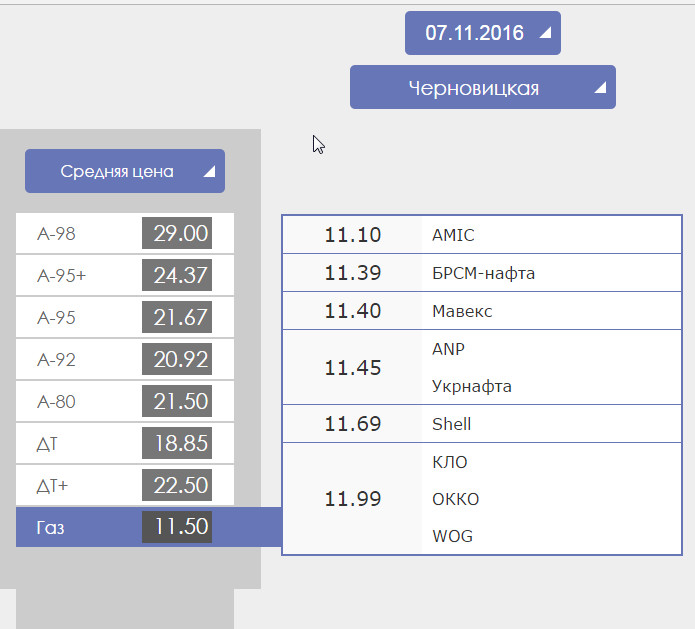Choose the А-92 fuel type
This screenshot has width=695, height=629.
click(125, 360)
